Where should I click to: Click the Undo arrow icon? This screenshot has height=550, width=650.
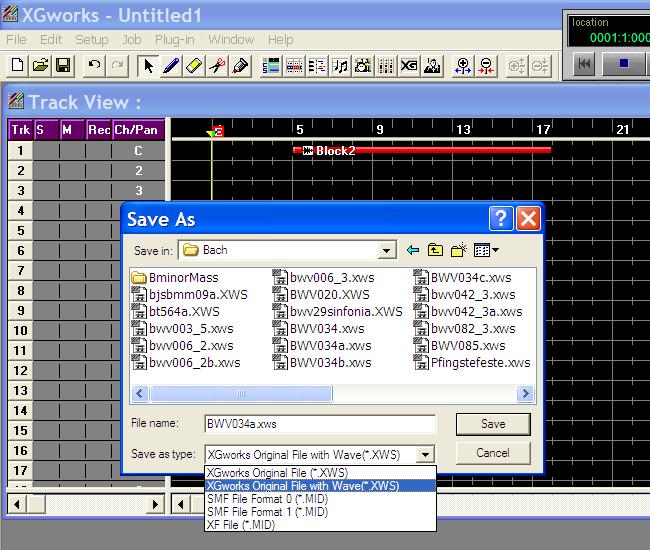[x=94, y=65]
